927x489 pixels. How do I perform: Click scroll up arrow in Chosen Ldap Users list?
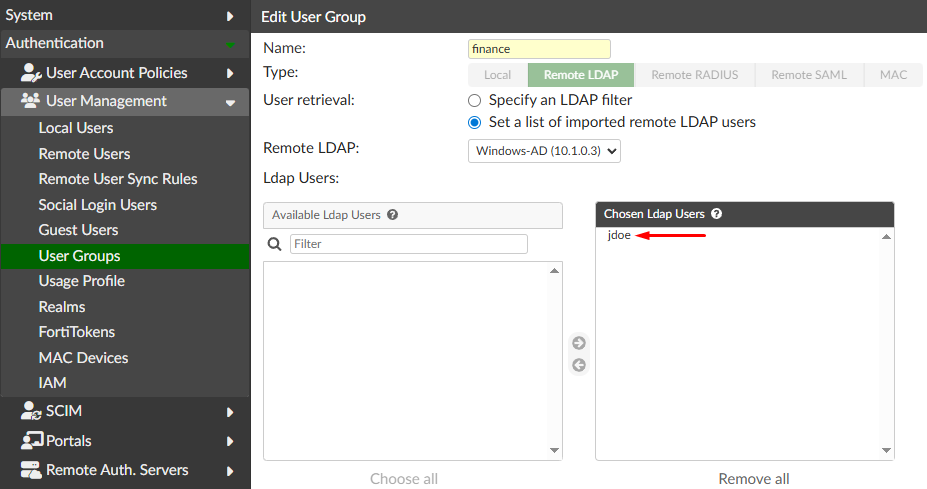point(886,237)
